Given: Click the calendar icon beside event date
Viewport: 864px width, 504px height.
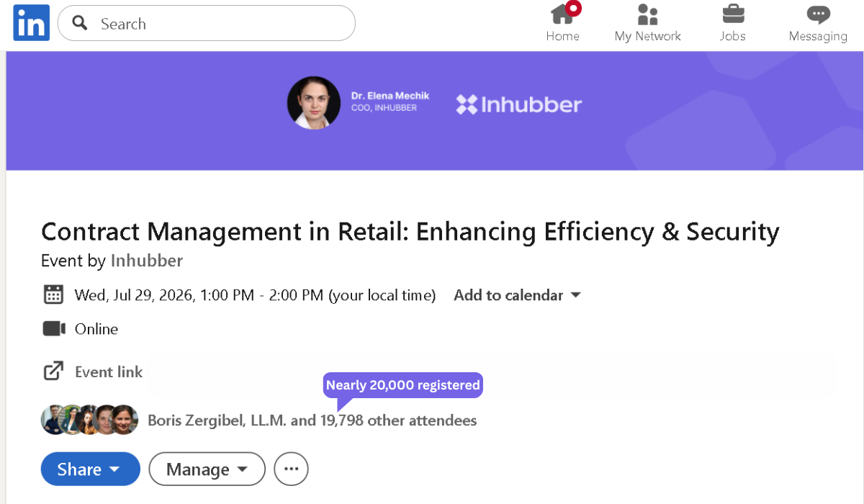Looking at the screenshot, I should 53,294.
